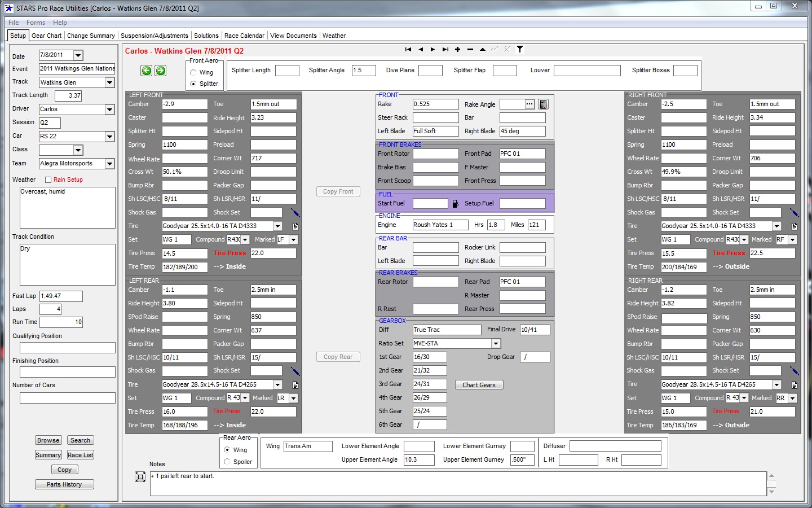Click the filter funnel icon

(x=520, y=50)
